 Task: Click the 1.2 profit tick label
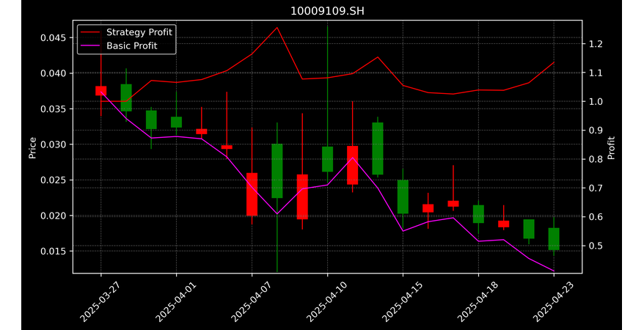click(x=595, y=44)
